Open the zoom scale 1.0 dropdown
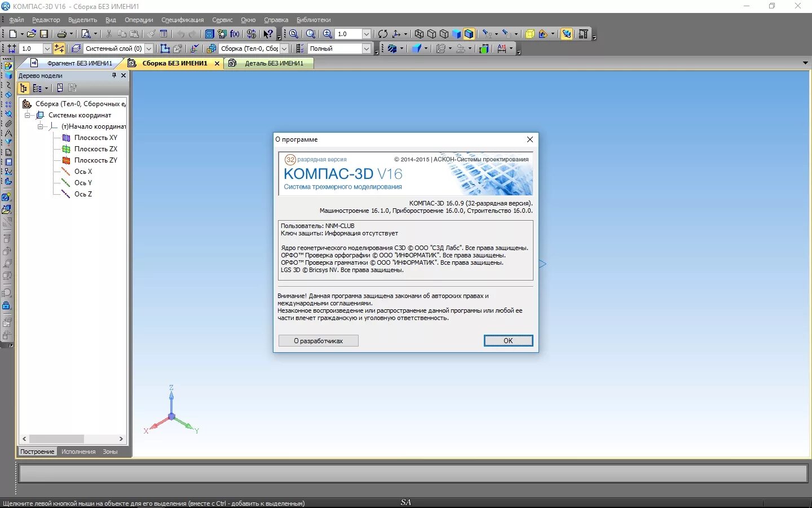Screen dimensions: 812x508 click(366, 34)
